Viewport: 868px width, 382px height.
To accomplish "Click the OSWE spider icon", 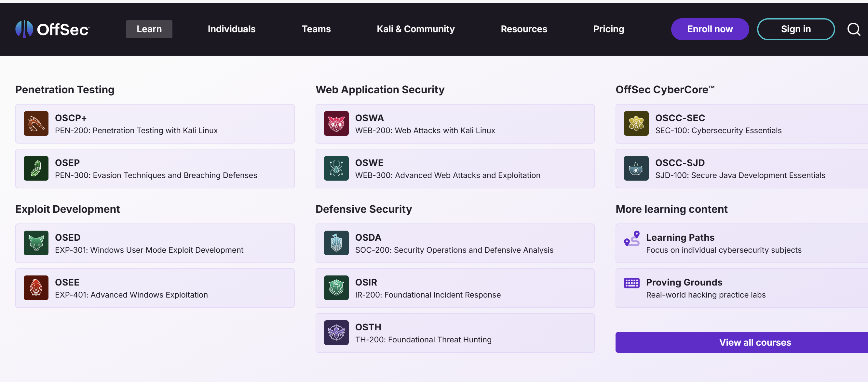I will pyautogui.click(x=336, y=168).
